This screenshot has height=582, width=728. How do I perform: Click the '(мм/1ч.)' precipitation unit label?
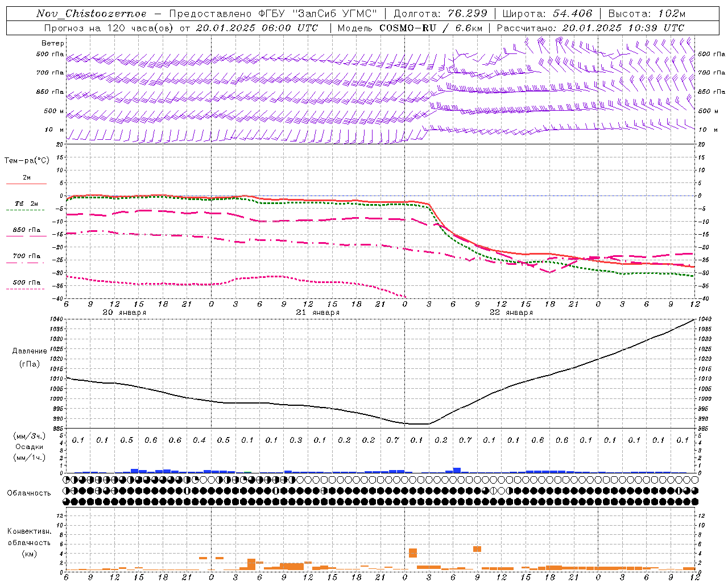click(30, 457)
